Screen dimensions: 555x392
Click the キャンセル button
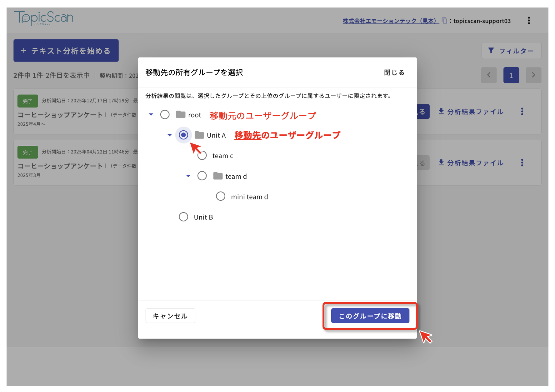tap(170, 316)
